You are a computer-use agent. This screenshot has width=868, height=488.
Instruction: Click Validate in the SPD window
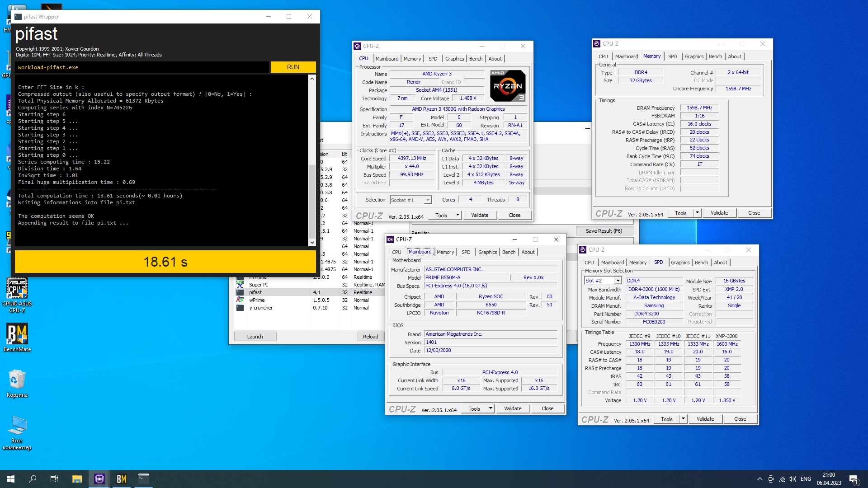click(705, 419)
